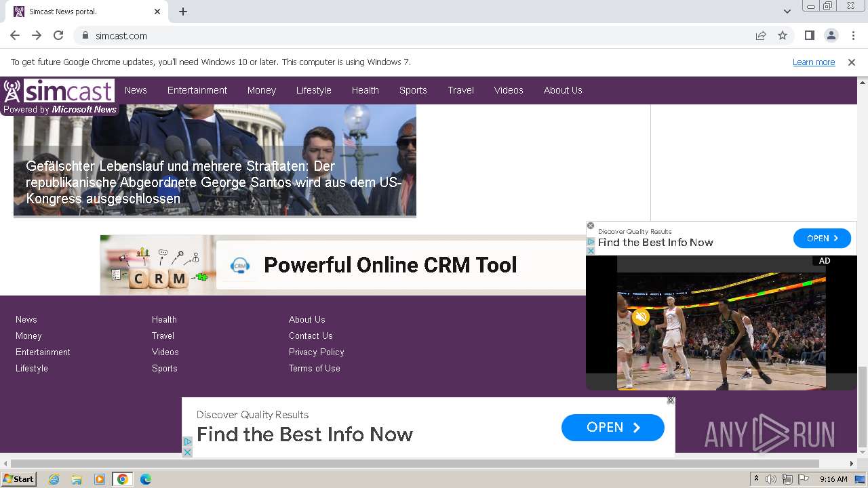Open the tab search dropdown arrow
The height and width of the screenshot is (488, 868).
pos(787,12)
